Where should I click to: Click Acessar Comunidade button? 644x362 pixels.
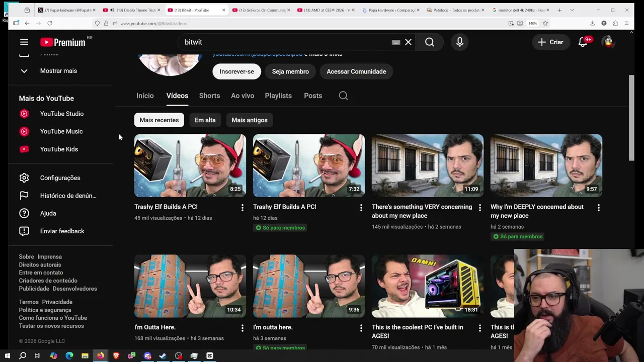pyautogui.click(x=356, y=71)
